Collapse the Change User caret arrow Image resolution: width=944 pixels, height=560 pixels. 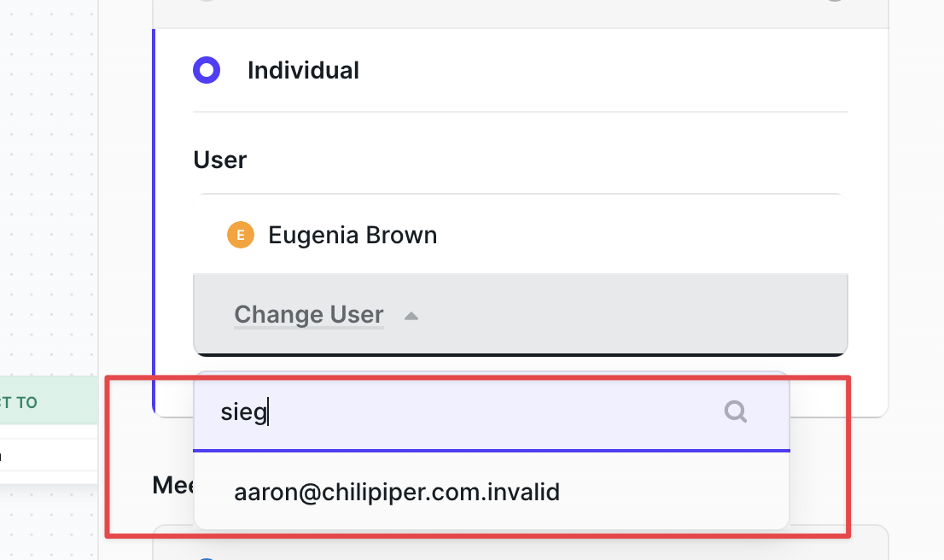pyautogui.click(x=411, y=315)
